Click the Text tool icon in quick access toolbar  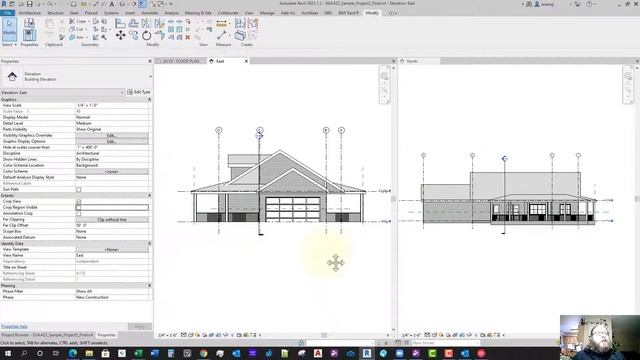112,4
